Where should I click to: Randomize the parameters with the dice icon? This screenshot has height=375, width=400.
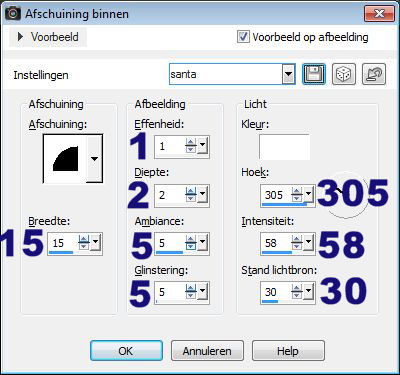point(344,74)
